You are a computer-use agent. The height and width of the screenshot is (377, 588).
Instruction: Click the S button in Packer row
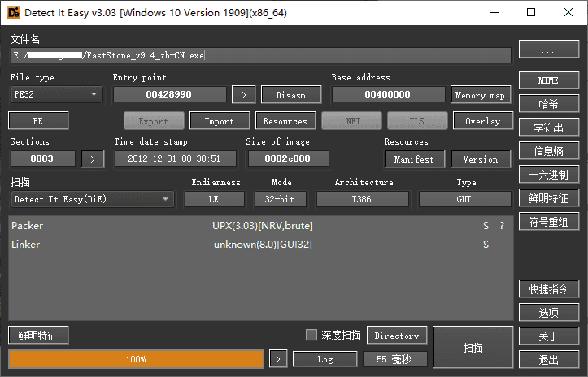[486, 226]
